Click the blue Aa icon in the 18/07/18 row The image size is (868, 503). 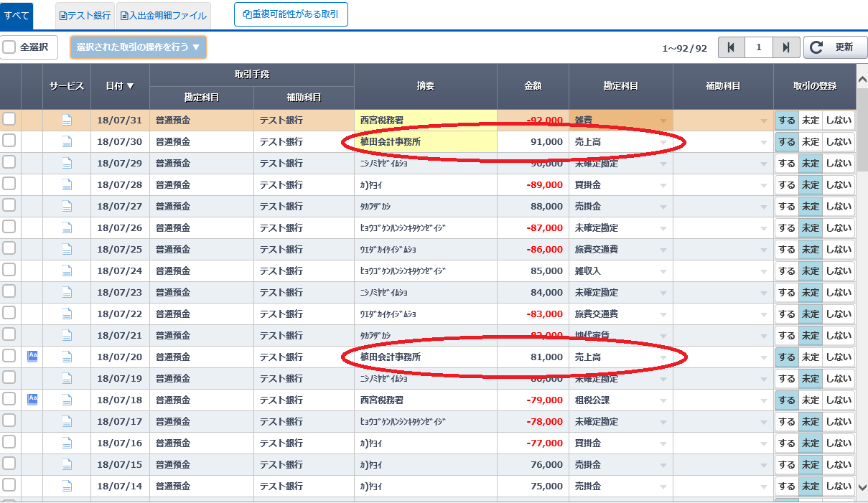32,399
